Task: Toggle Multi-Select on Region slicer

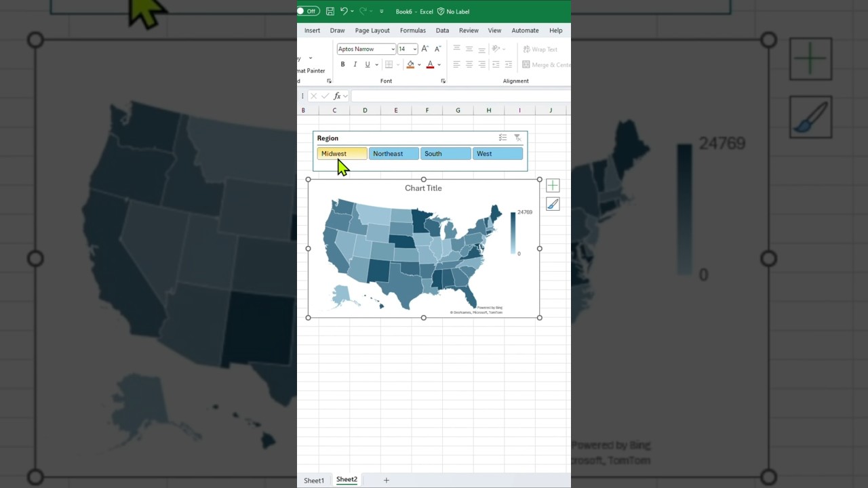Action: click(502, 138)
